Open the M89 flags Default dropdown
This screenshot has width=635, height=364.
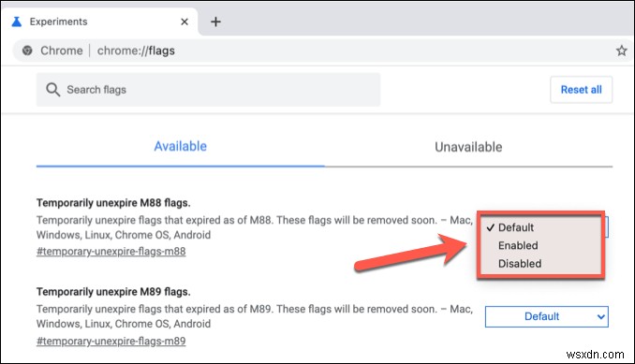[x=547, y=316]
